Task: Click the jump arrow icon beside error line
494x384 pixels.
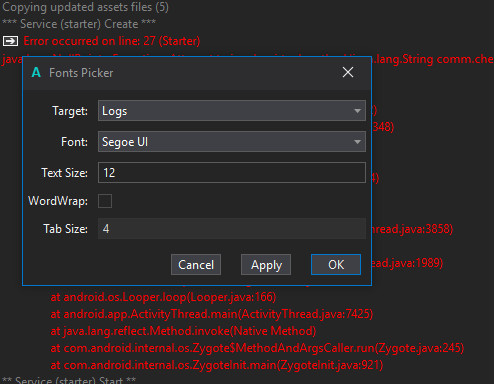Action: (10, 41)
